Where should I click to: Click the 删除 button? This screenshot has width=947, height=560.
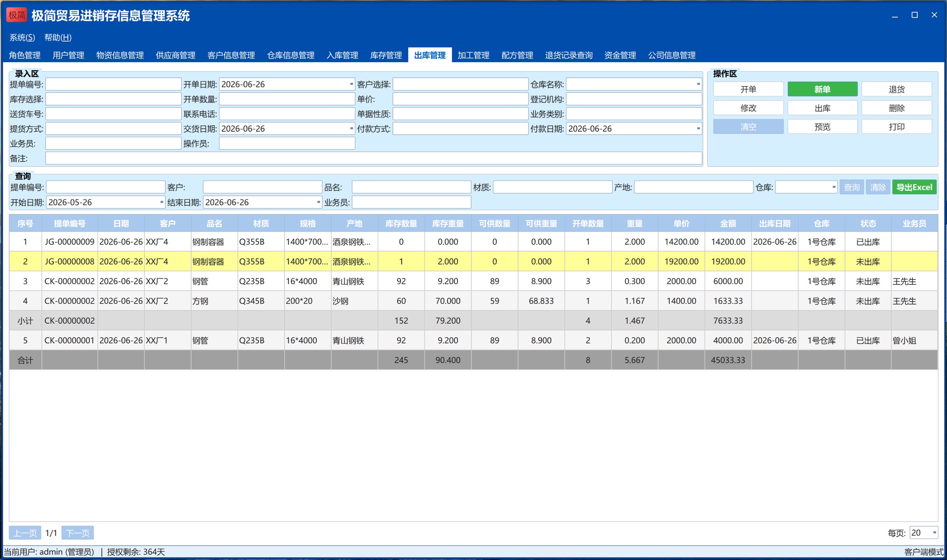point(897,108)
